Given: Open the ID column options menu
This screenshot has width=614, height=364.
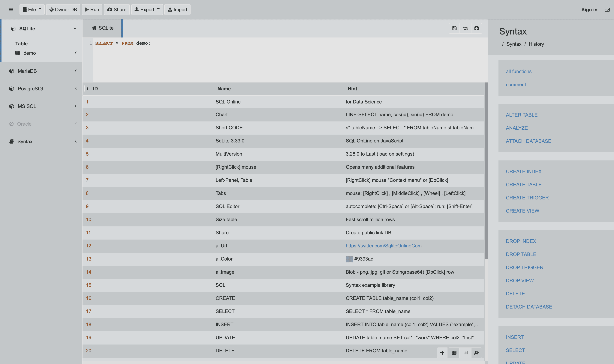Looking at the screenshot, I should pyautogui.click(x=87, y=88).
